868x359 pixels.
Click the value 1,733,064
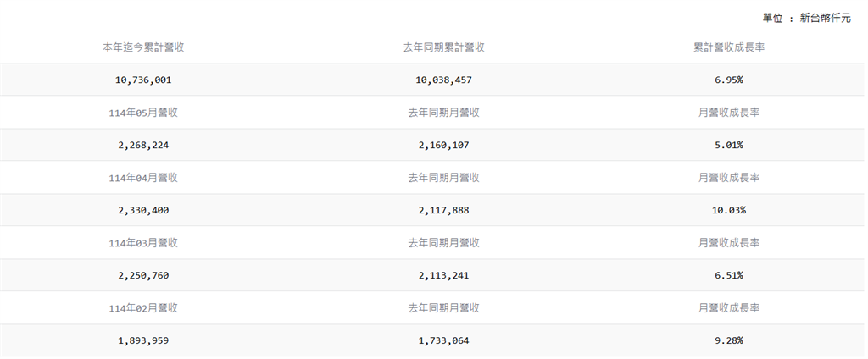443,341
